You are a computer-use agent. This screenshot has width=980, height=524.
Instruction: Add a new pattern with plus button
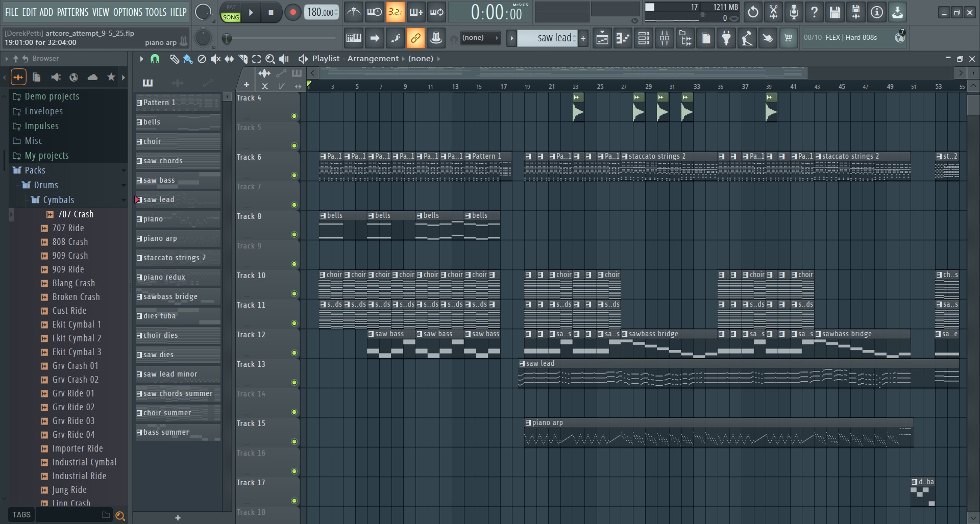583,38
